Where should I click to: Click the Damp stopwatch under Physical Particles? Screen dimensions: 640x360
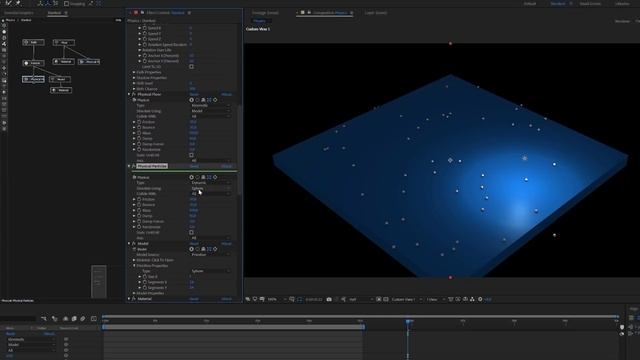pos(139,216)
